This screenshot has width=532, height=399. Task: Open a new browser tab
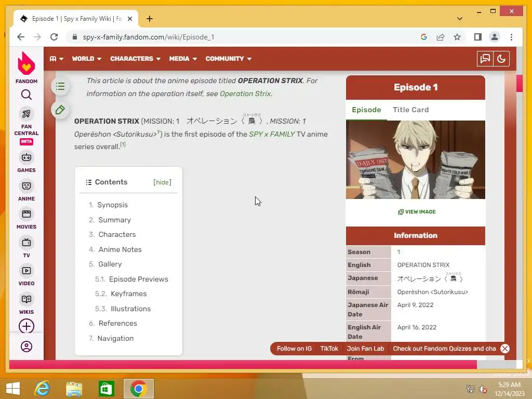pyautogui.click(x=150, y=19)
